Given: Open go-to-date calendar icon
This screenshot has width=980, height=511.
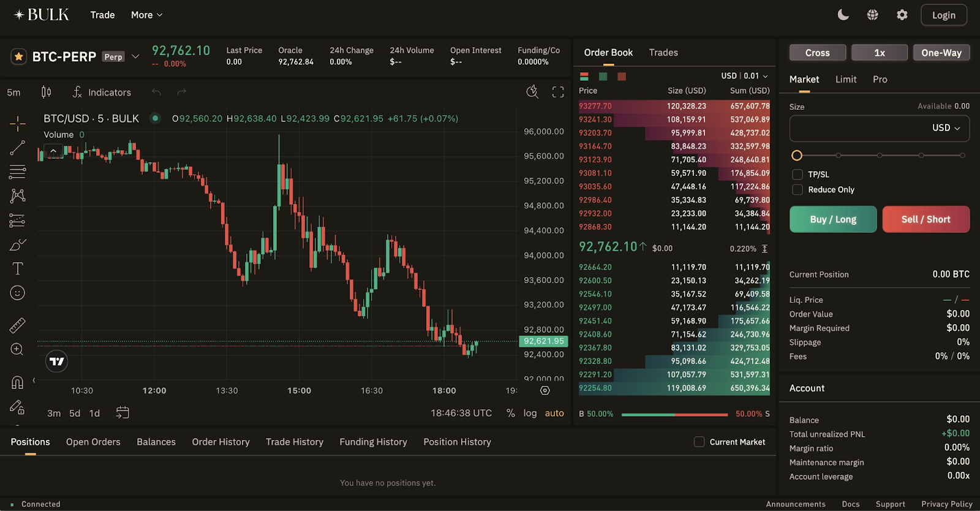Looking at the screenshot, I should pos(123,412).
